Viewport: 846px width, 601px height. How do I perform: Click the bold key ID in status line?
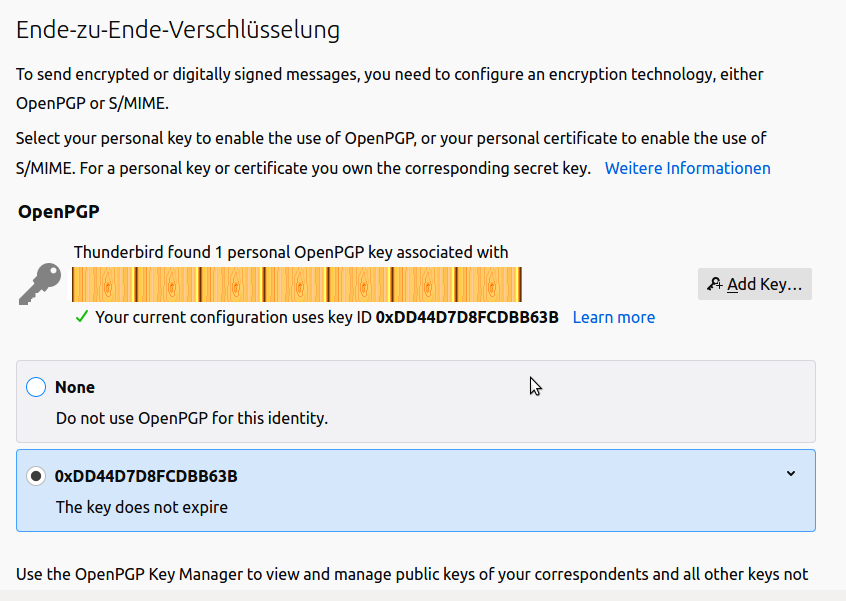click(x=467, y=317)
